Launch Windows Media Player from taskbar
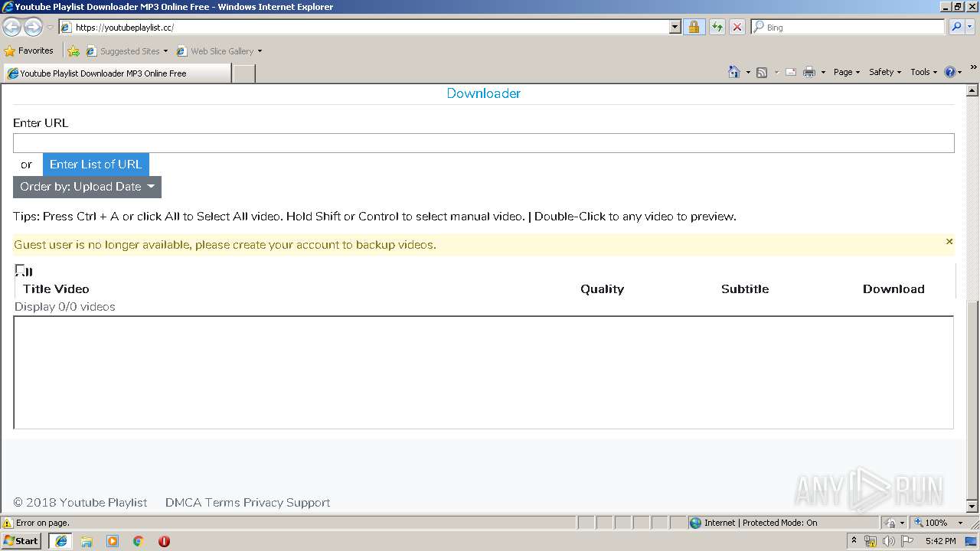This screenshot has width=980, height=551. 113,541
